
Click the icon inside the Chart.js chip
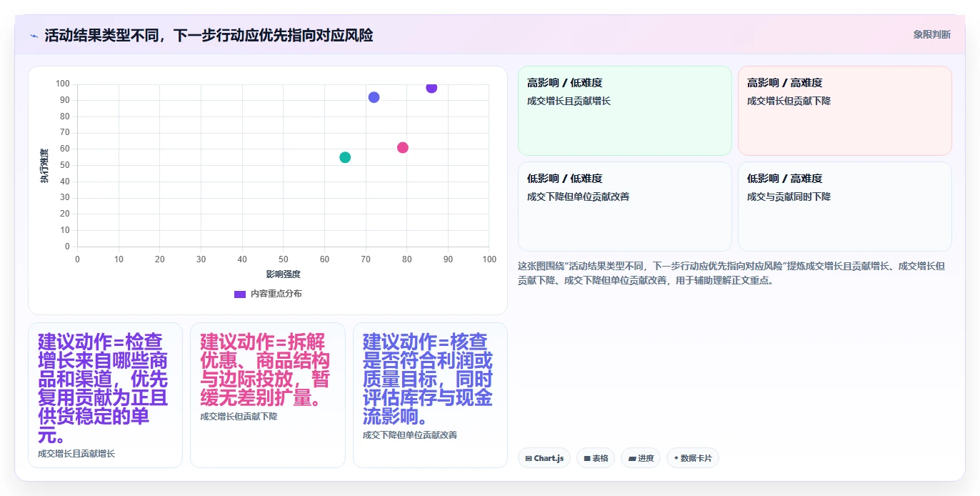pyautogui.click(x=529, y=458)
